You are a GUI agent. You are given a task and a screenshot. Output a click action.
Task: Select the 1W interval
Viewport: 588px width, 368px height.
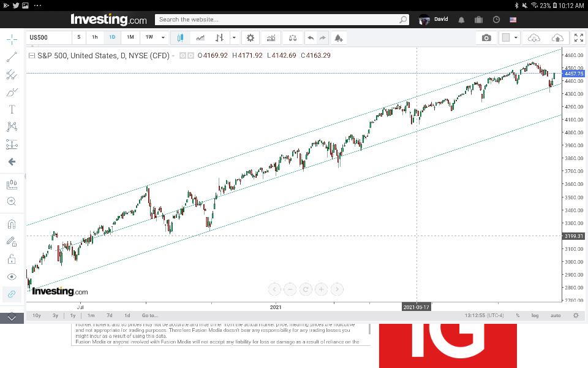click(149, 37)
